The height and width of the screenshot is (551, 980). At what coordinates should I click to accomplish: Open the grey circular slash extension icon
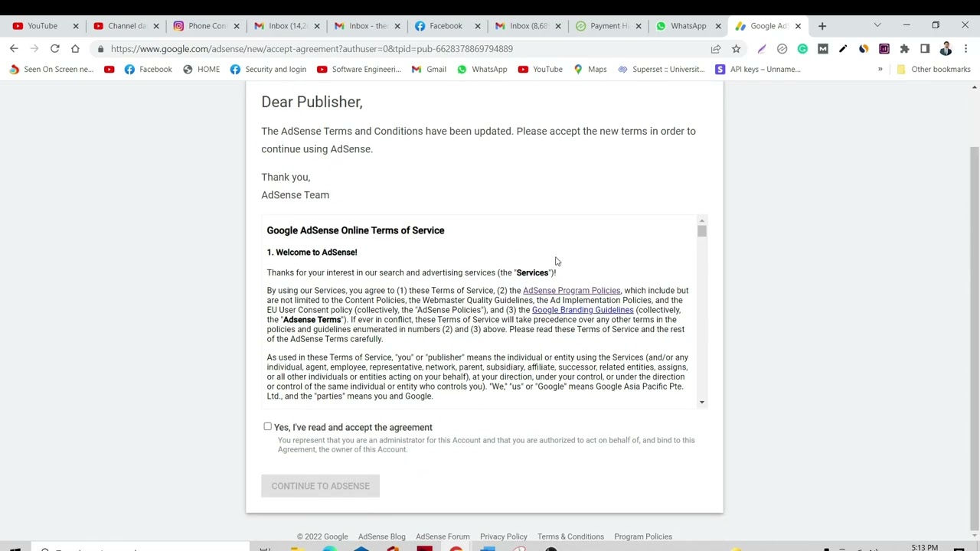tap(782, 49)
